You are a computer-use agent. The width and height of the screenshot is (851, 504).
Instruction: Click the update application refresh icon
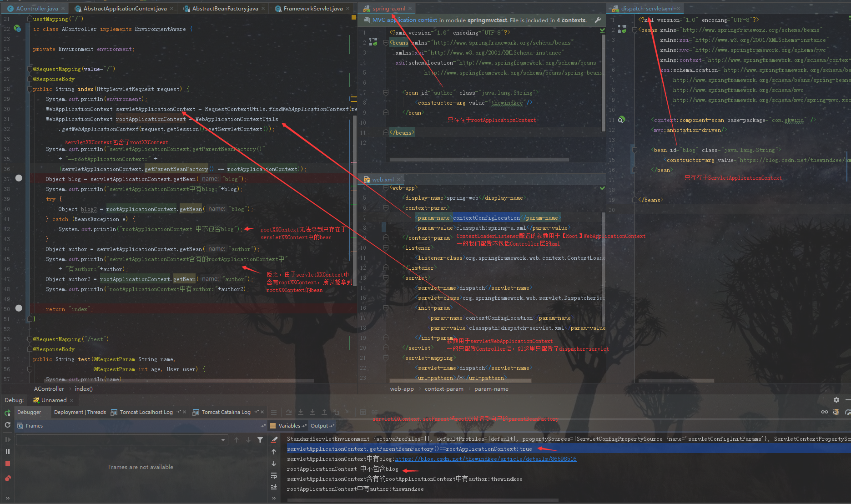coord(8,425)
